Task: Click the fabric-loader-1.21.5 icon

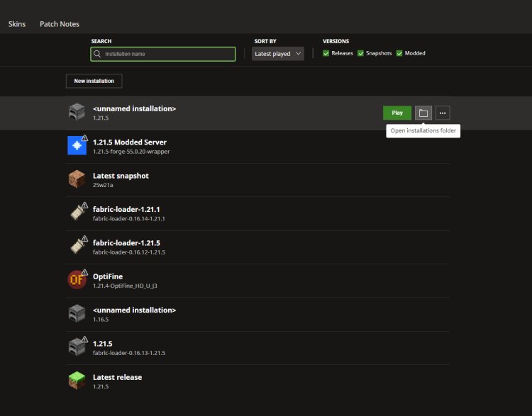Action: [77, 246]
